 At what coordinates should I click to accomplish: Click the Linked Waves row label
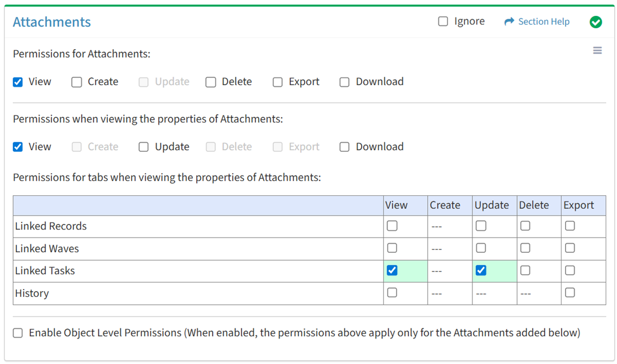pos(47,248)
